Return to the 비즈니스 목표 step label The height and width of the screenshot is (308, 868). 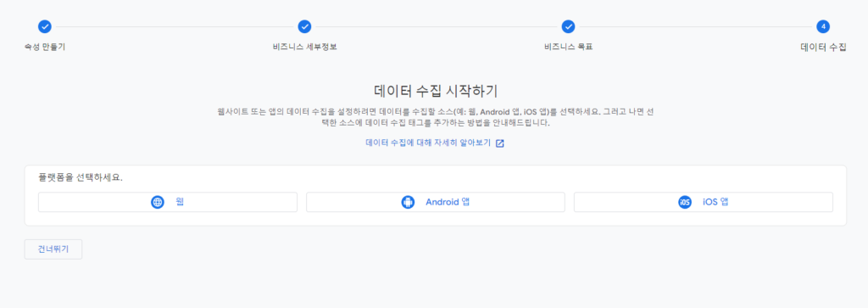pyautogui.click(x=569, y=47)
